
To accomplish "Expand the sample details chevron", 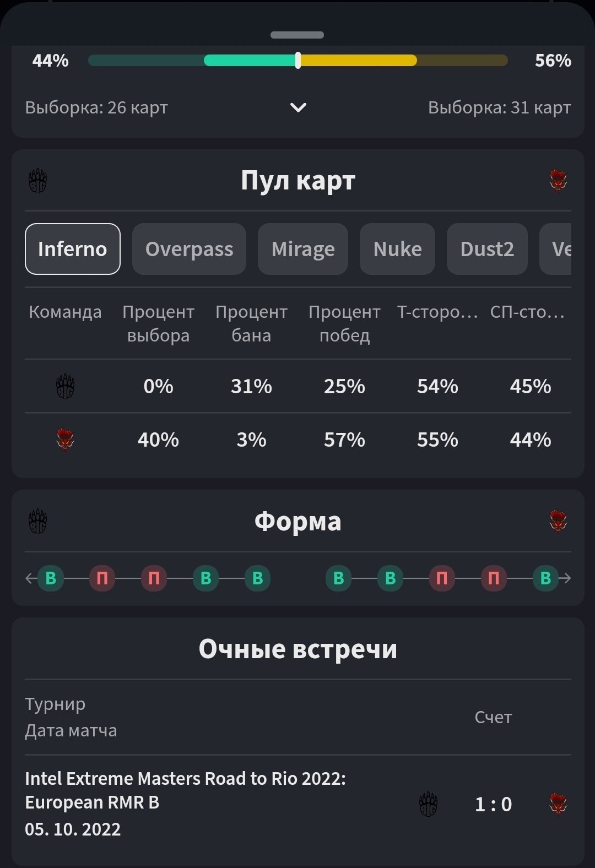I will [x=298, y=107].
